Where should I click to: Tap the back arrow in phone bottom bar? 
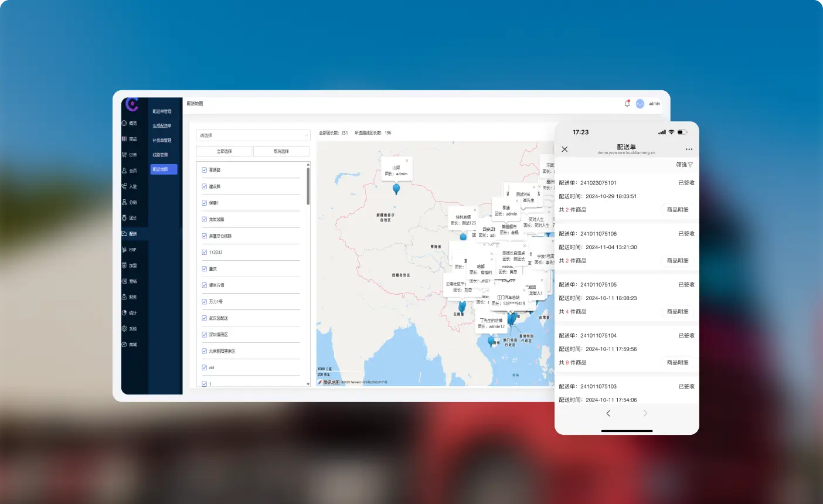(608, 414)
